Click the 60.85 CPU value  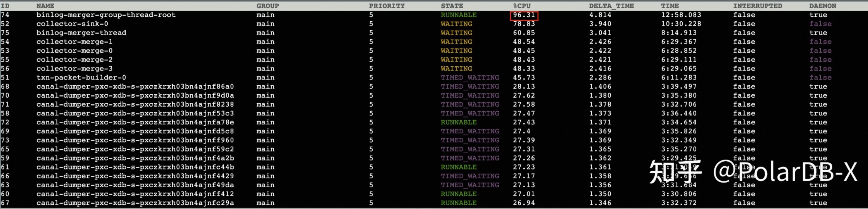[524, 33]
